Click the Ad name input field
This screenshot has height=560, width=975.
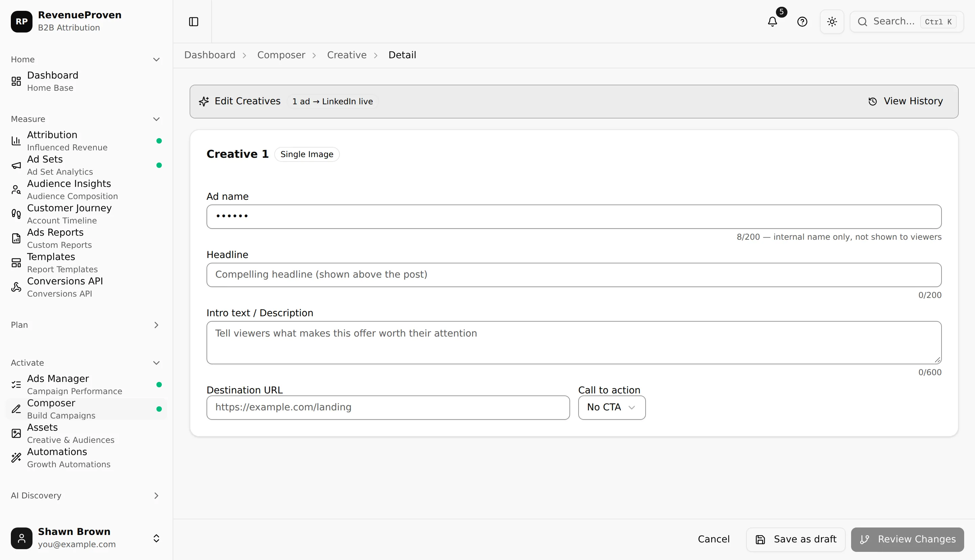click(x=573, y=217)
